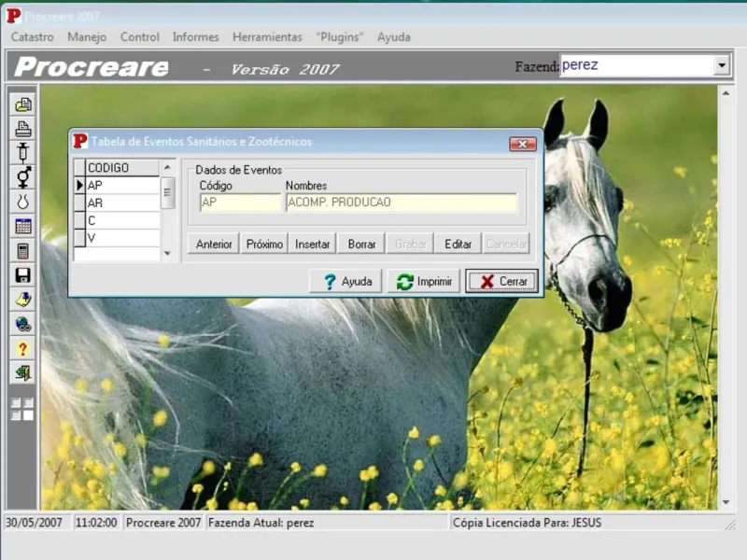
Task: Select the C row in CODIGO list
Action: point(122,220)
